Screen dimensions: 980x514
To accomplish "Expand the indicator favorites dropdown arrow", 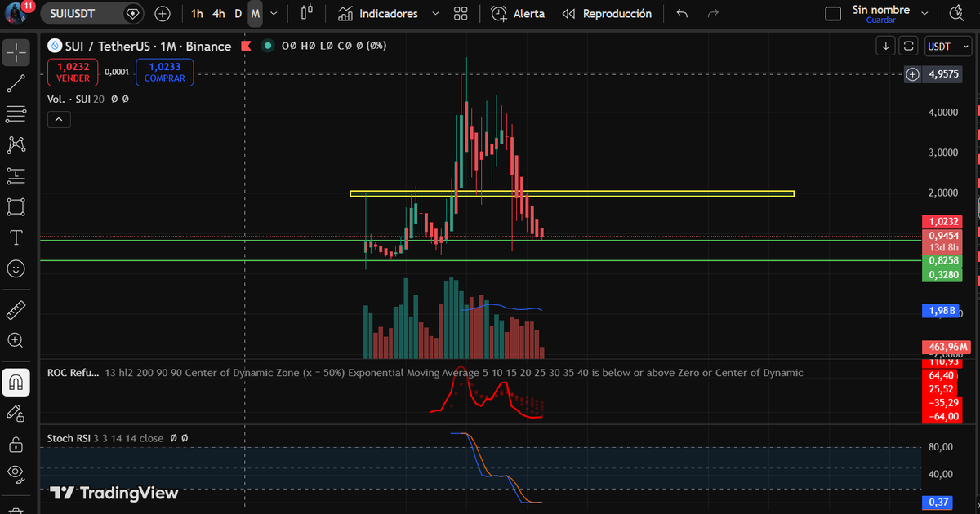I will coord(434,14).
